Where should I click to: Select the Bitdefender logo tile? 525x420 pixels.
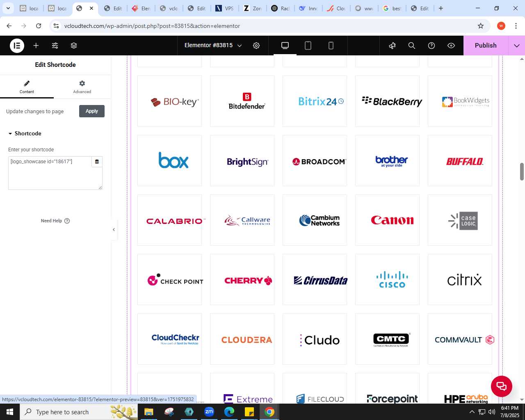[242, 101]
